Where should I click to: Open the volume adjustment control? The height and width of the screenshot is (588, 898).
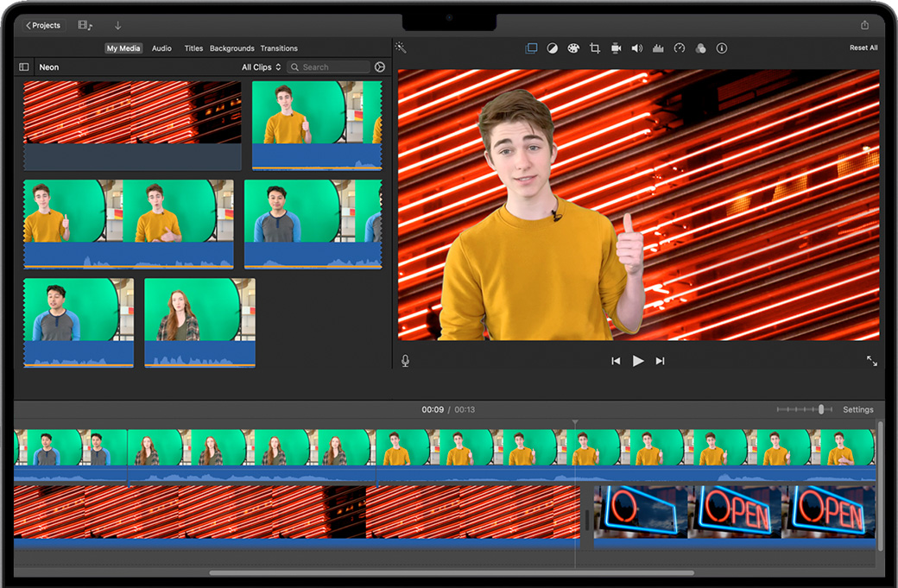(x=637, y=48)
